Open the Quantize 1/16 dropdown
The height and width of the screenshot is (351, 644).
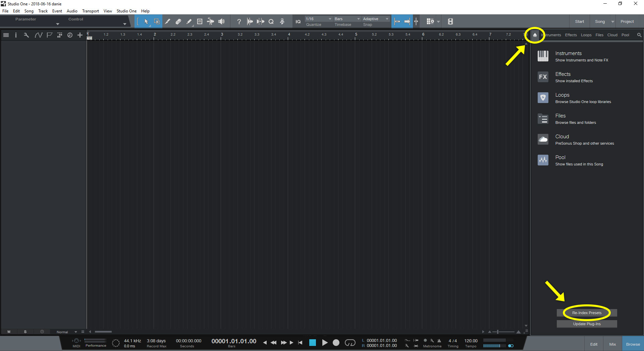318,19
